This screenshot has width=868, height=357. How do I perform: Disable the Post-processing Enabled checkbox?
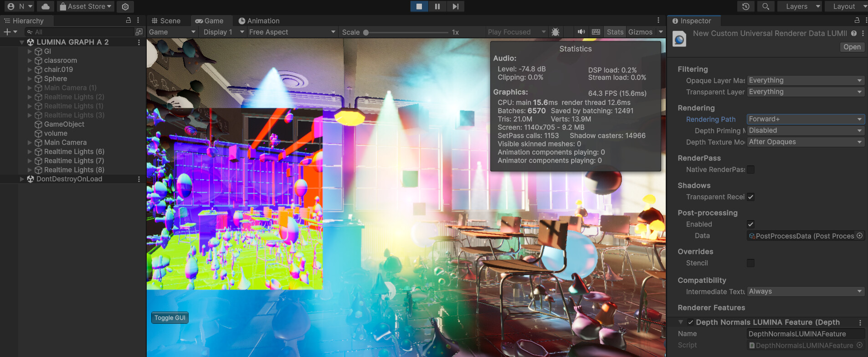750,224
